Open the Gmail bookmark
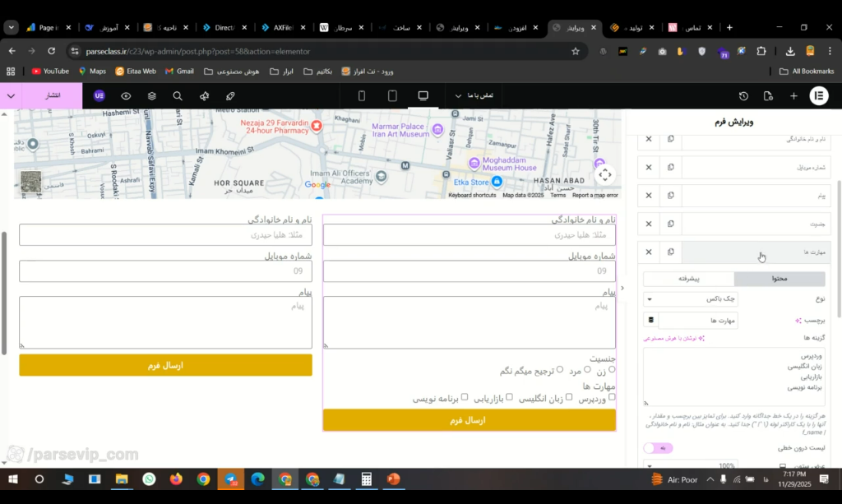Viewport: 842px width, 504px height. pyautogui.click(x=179, y=71)
